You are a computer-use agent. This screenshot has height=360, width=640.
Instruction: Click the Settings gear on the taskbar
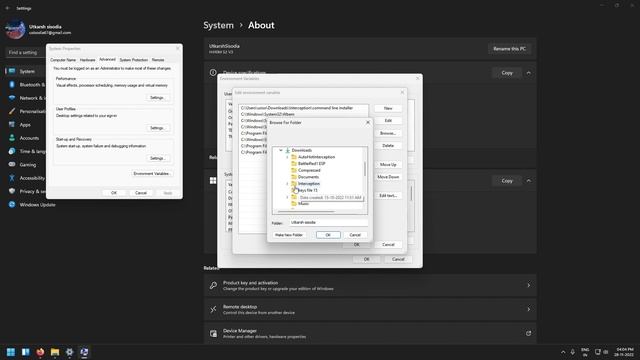coord(69,352)
